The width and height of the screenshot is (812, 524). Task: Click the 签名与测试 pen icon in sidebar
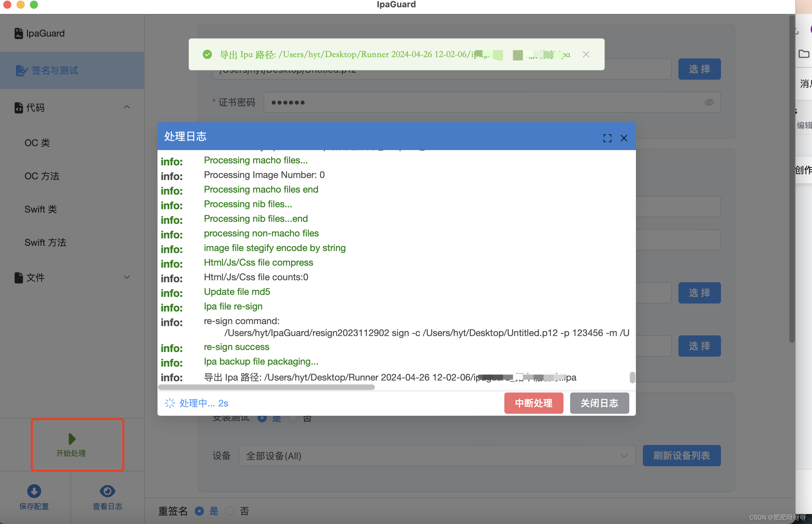pos(22,70)
